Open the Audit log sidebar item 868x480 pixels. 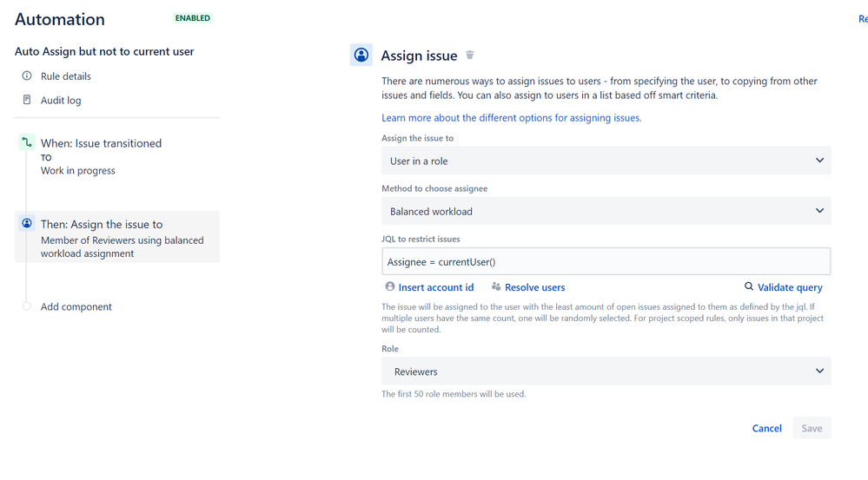pyautogui.click(x=61, y=100)
